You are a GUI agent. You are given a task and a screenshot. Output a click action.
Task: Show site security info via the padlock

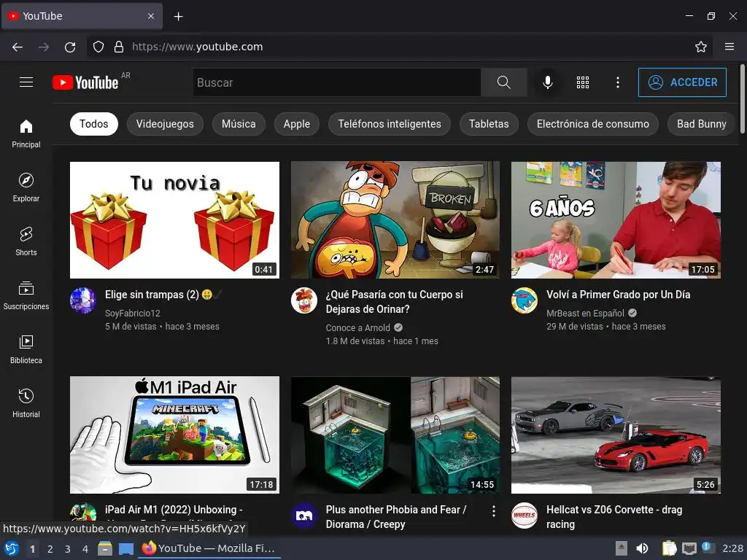pyautogui.click(x=119, y=47)
